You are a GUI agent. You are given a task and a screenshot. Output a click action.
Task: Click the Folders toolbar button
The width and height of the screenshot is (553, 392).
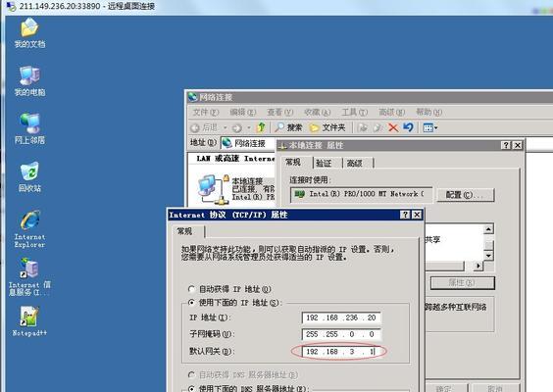[327, 127]
